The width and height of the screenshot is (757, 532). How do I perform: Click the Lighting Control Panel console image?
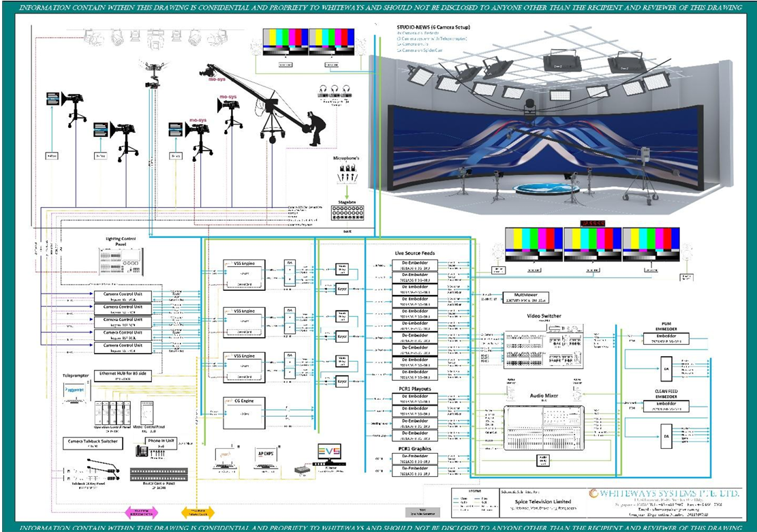(121, 261)
